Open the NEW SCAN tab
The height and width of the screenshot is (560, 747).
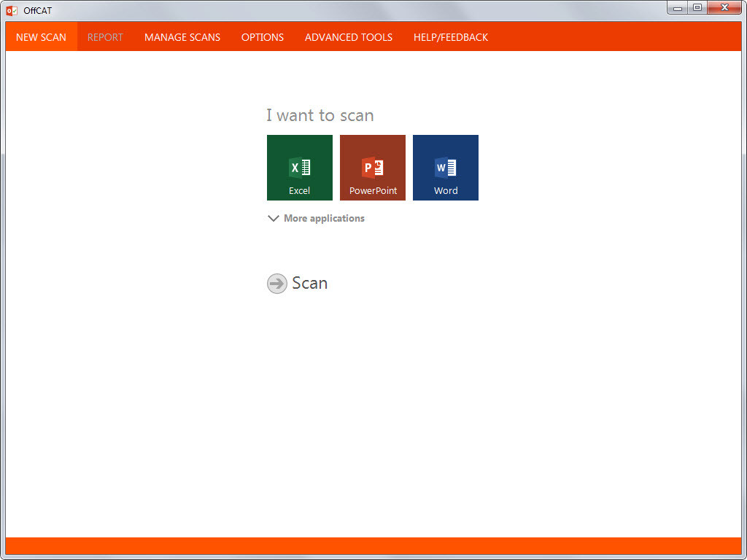41,36
